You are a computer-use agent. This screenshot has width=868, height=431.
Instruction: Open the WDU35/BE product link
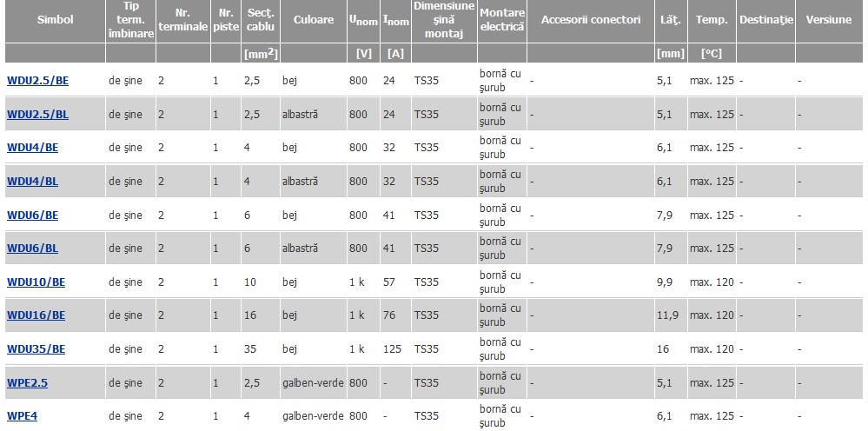pos(36,349)
